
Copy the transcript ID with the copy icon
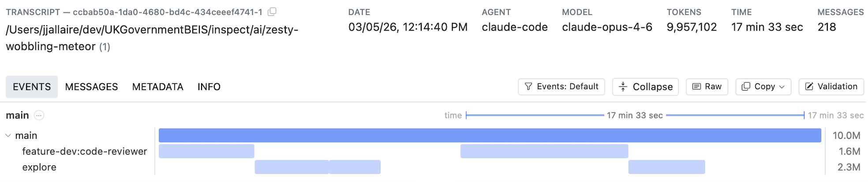pos(272,12)
